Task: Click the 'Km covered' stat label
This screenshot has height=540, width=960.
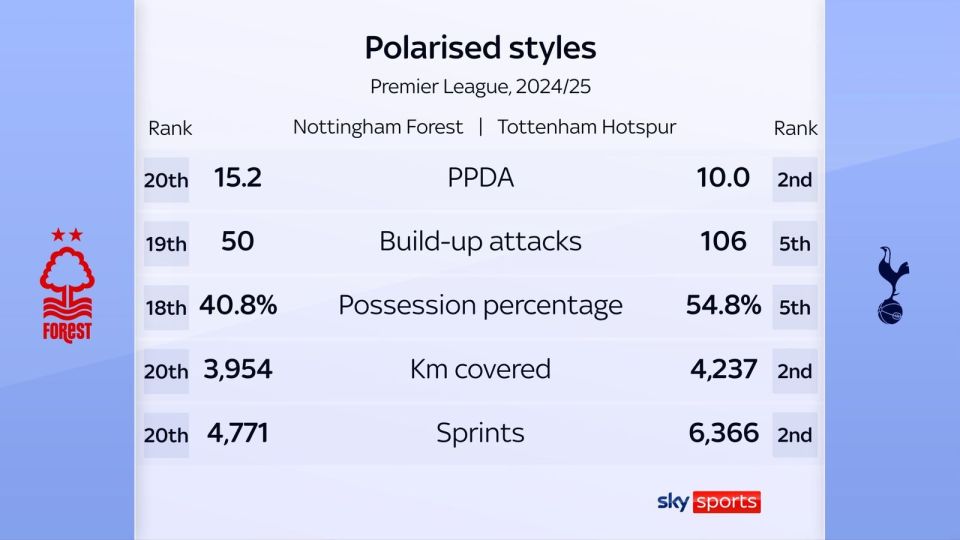Action: coord(480,369)
